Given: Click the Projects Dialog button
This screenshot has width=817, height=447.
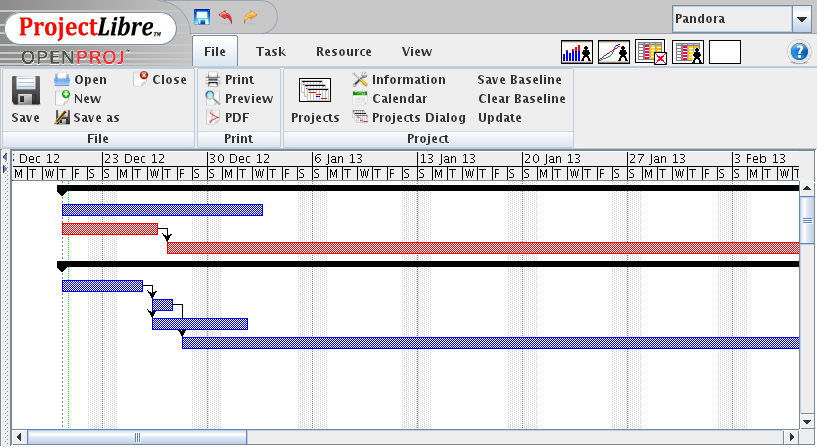Looking at the screenshot, I should 410,118.
